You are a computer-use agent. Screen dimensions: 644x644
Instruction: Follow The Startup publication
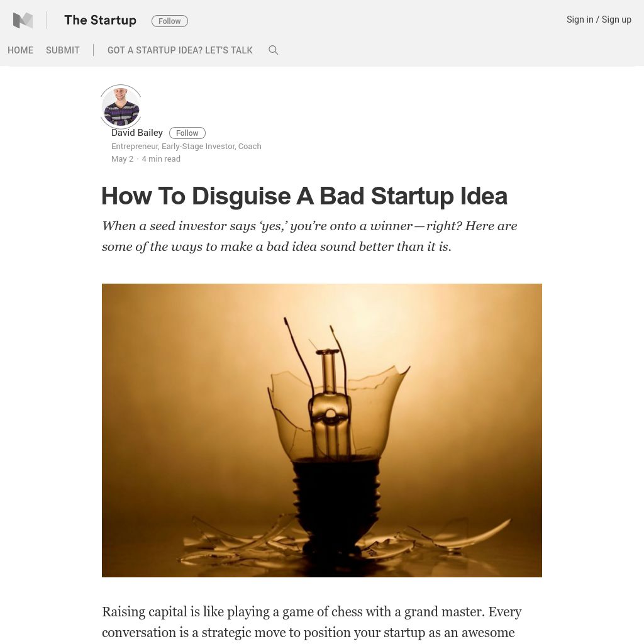(x=170, y=21)
